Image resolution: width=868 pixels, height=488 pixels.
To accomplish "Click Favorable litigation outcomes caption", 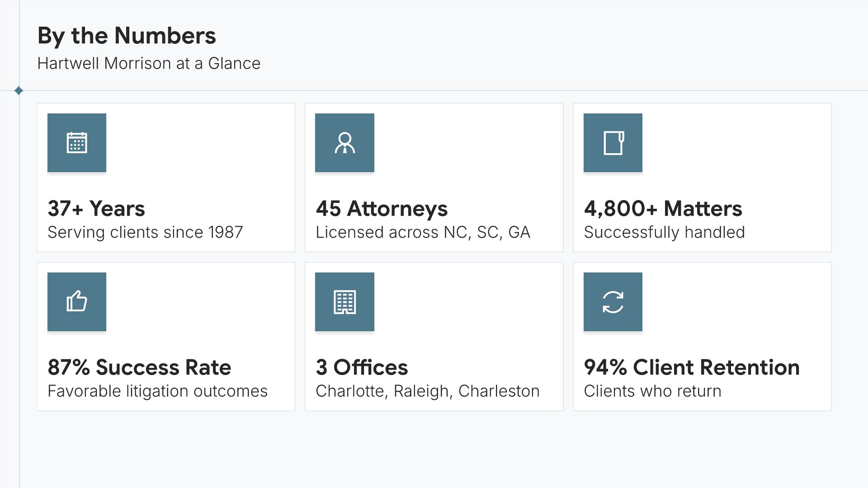I will coord(157,391).
